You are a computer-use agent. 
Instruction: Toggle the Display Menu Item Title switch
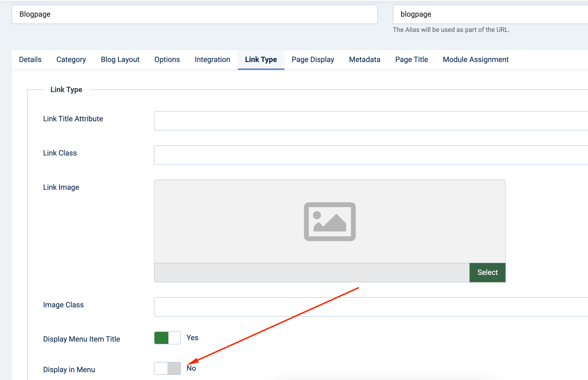click(x=167, y=338)
